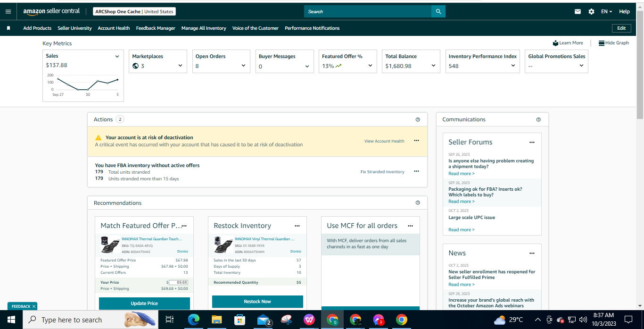Open Microsoft Store from taskbar
The height and width of the screenshot is (329, 644).
tap(239, 320)
